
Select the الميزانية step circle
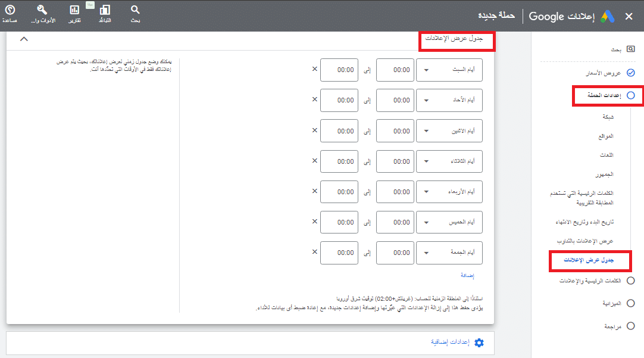pyautogui.click(x=631, y=303)
